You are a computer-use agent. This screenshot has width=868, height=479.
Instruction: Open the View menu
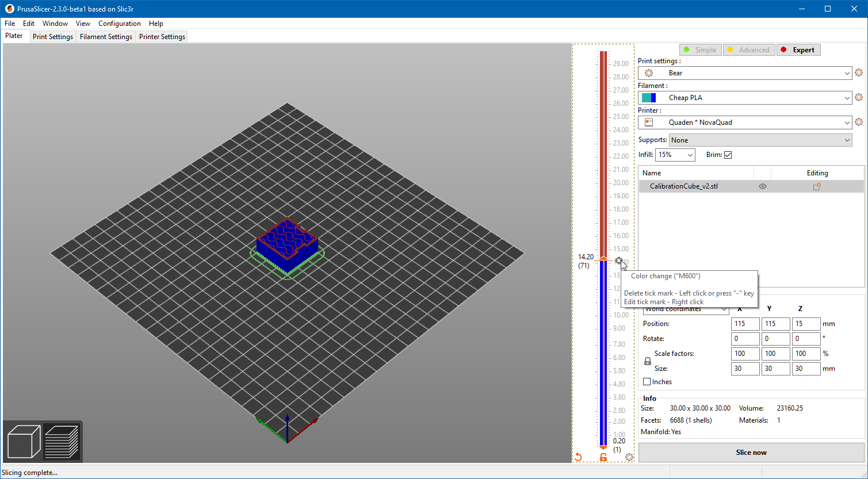[83, 24]
